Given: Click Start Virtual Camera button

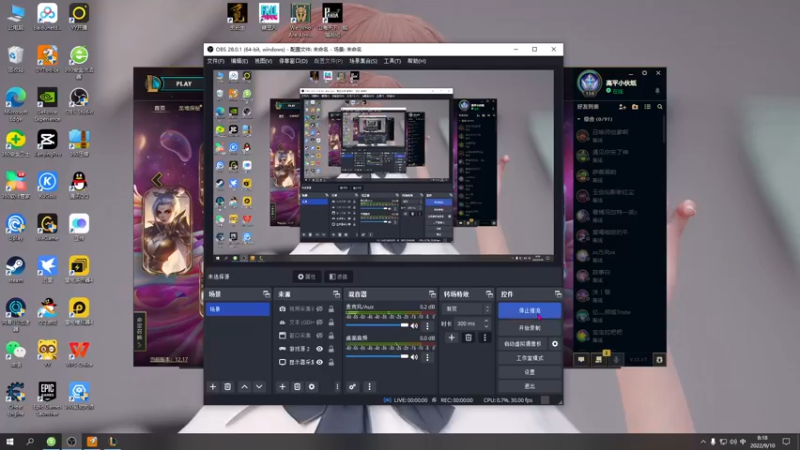Looking at the screenshot, I should (522, 344).
